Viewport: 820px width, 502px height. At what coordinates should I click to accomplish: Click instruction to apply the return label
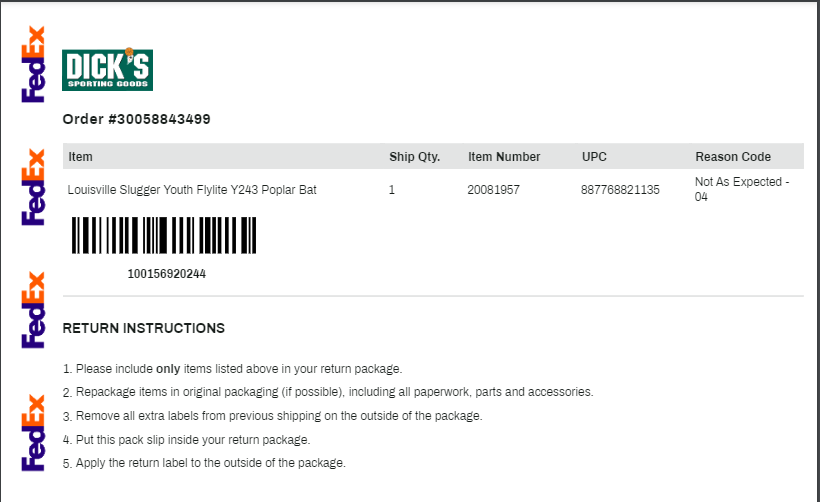pos(204,463)
